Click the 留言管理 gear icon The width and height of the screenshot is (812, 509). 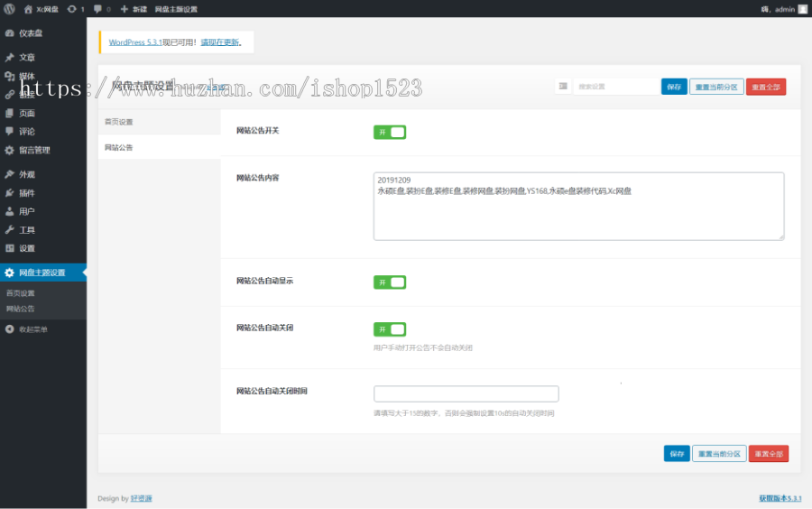[x=9, y=150]
